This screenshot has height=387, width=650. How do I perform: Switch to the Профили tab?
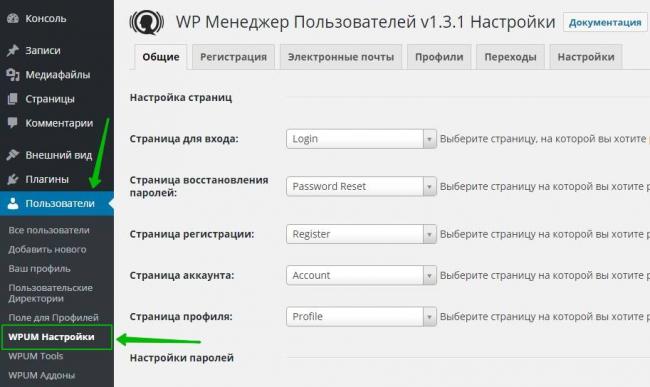(439, 57)
